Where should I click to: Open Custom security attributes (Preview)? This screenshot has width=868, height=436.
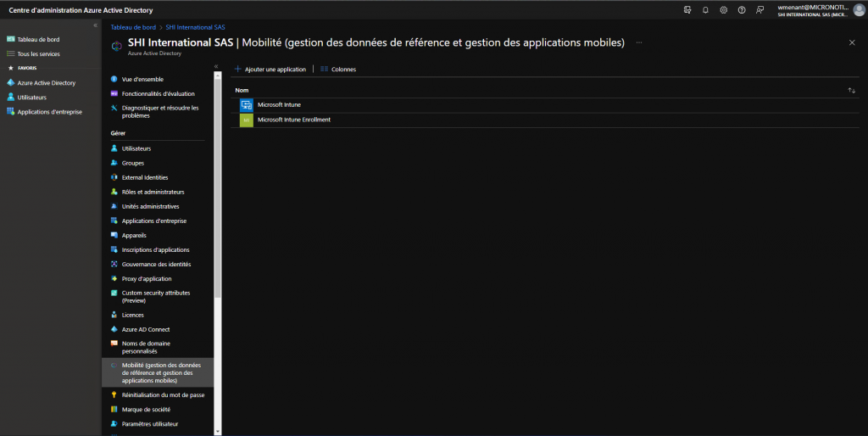pyautogui.click(x=158, y=296)
